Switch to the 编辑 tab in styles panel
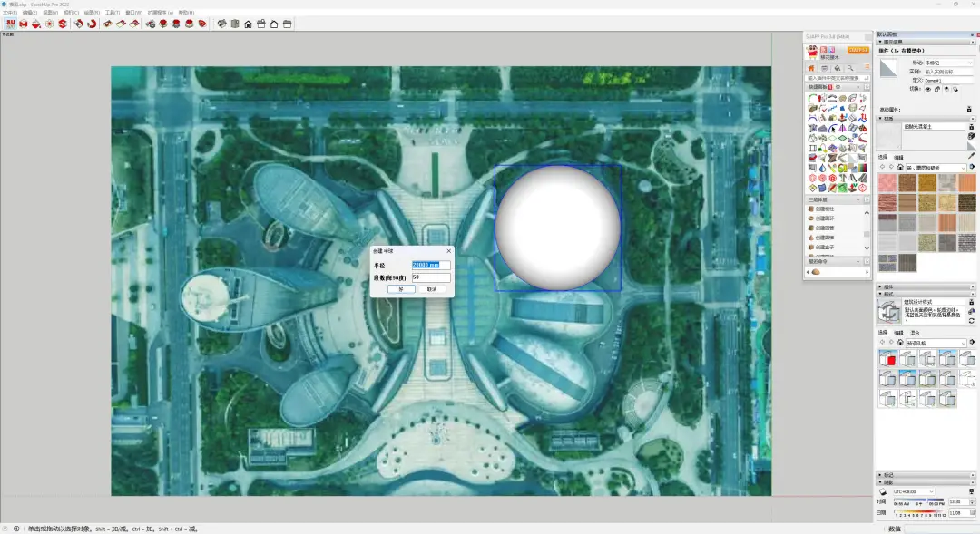Viewport: 980px width, 534px height. (x=898, y=333)
